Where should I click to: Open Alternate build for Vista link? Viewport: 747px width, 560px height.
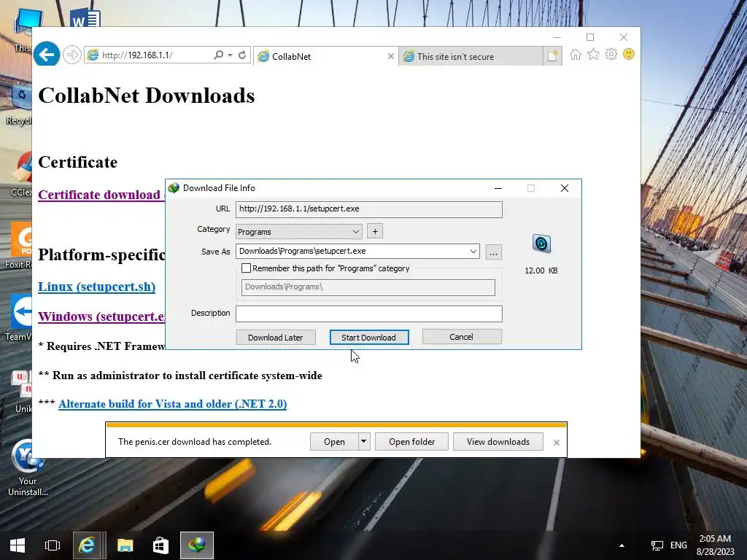coord(172,404)
